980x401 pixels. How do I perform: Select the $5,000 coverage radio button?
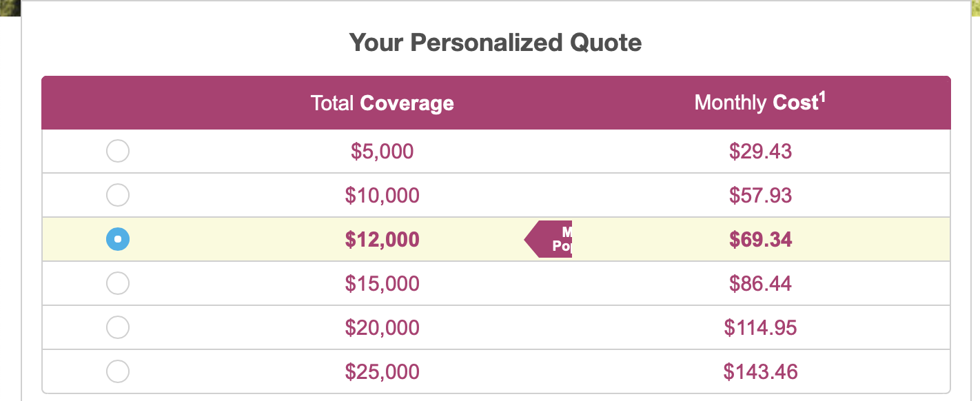(x=118, y=151)
